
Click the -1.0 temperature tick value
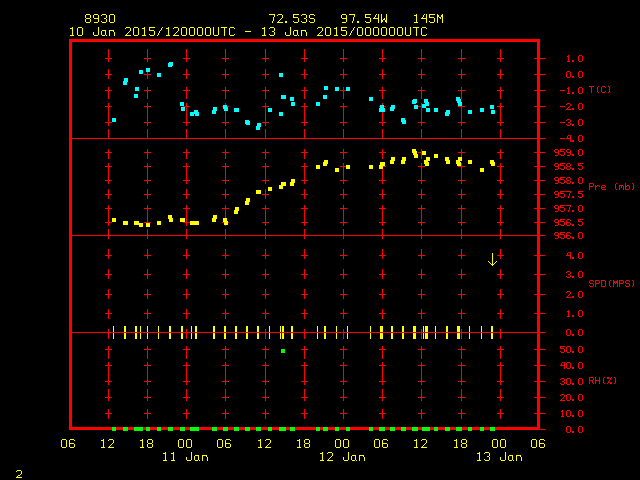(x=571, y=91)
